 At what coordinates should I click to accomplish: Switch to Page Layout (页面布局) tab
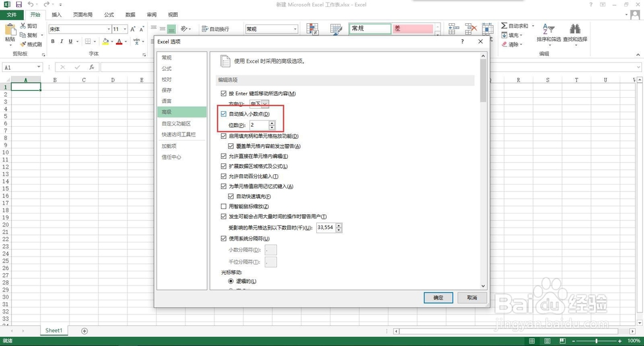[x=82, y=15]
